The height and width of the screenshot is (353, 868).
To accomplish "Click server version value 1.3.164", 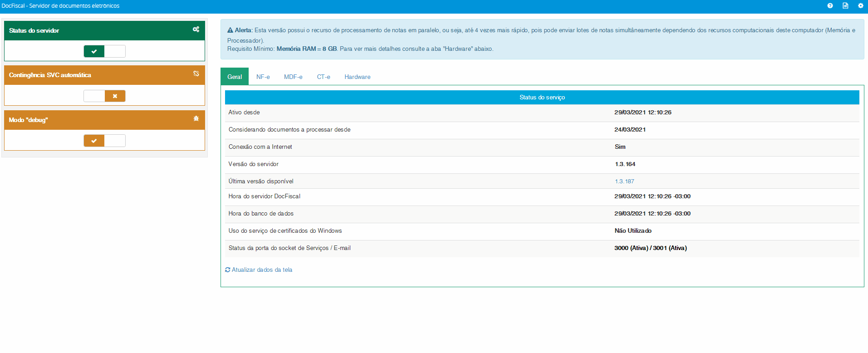I will point(625,164).
